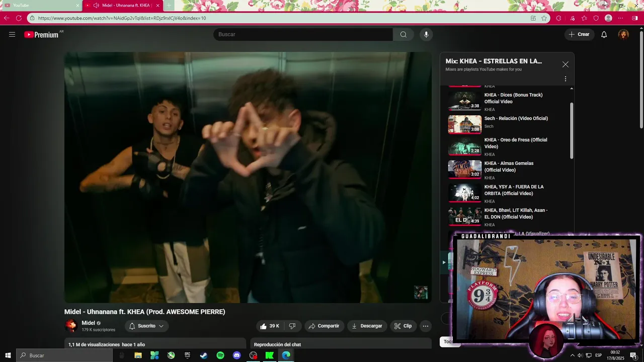Open the green Kick app in taskbar

270,355
